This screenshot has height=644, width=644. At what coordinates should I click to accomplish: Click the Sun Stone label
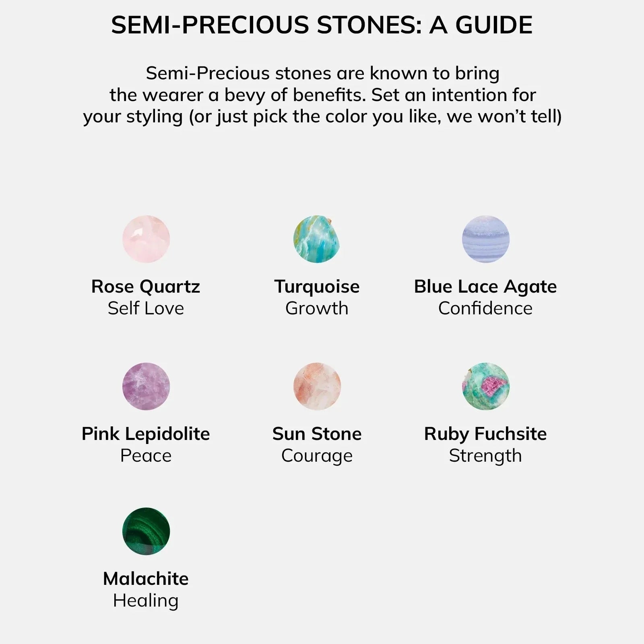tap(317, 434)
